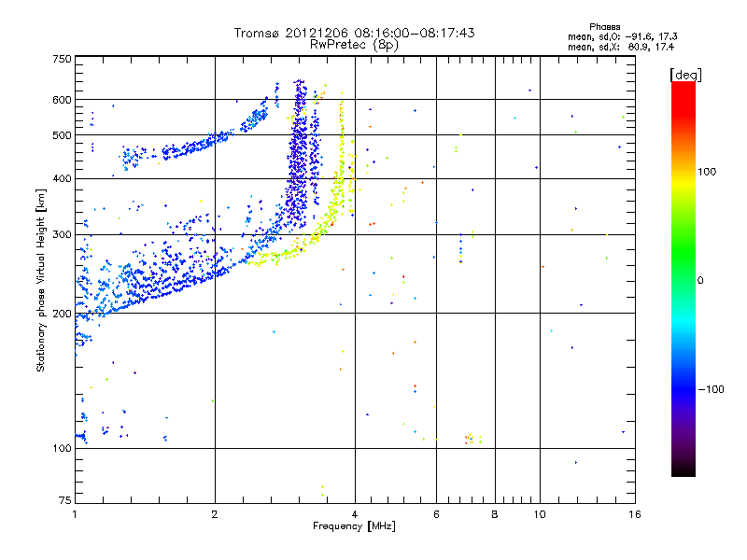
Task: Click the '8' frequency axis tick label
Action: click(495, 514)
